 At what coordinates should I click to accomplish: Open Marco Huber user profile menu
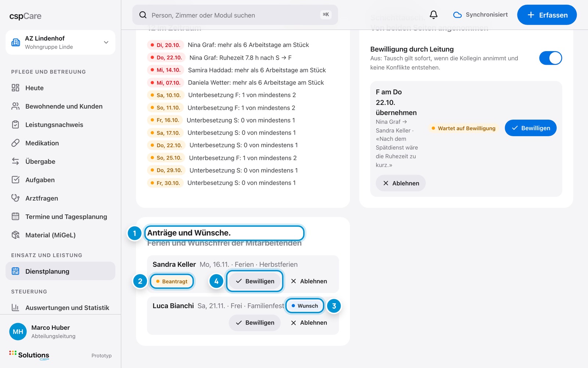[x=60, y=332]
